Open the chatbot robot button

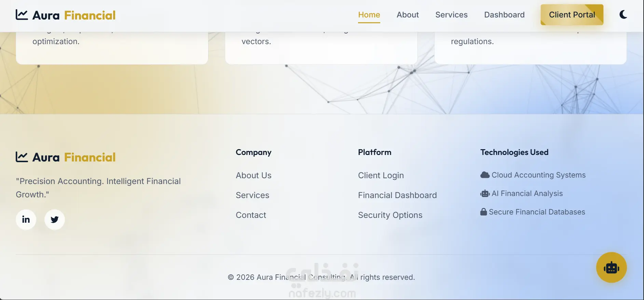click(x=611, y=268)
